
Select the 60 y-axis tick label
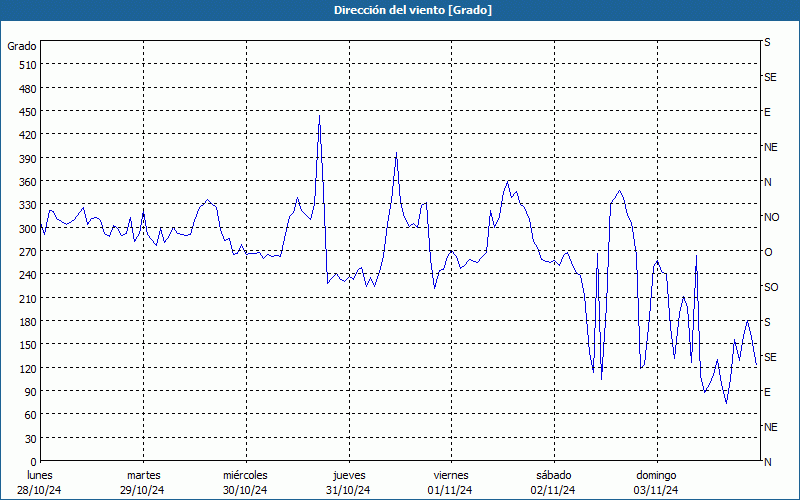tap(31, 415)
